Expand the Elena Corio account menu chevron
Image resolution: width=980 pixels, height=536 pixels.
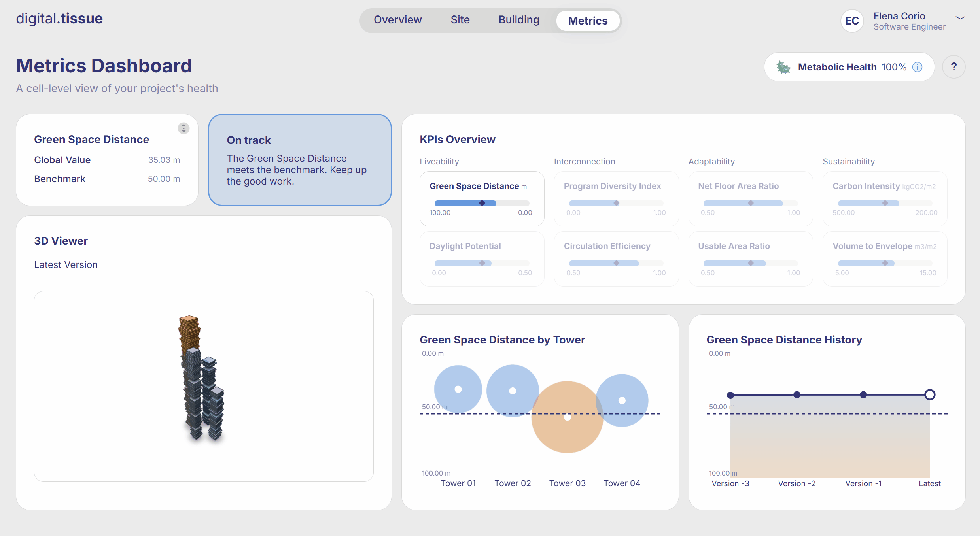click(x=960, y=18)
